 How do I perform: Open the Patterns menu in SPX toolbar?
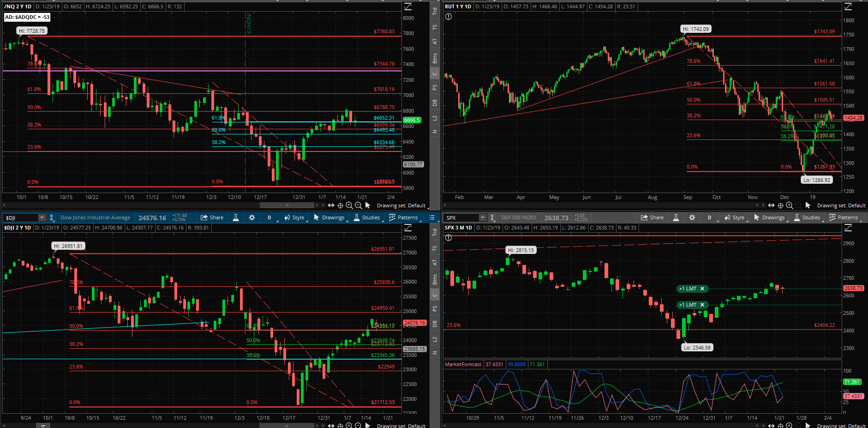(x=844, y=217)
